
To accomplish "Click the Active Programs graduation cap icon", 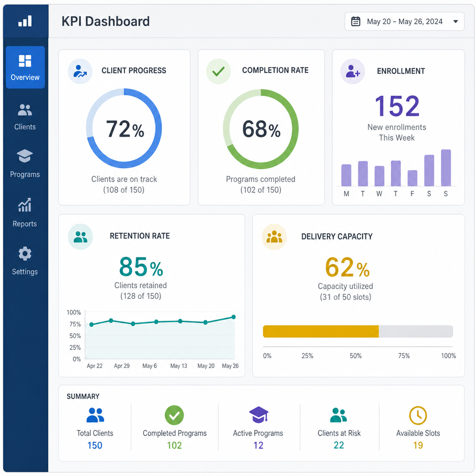I will click(x=258, y=415).
